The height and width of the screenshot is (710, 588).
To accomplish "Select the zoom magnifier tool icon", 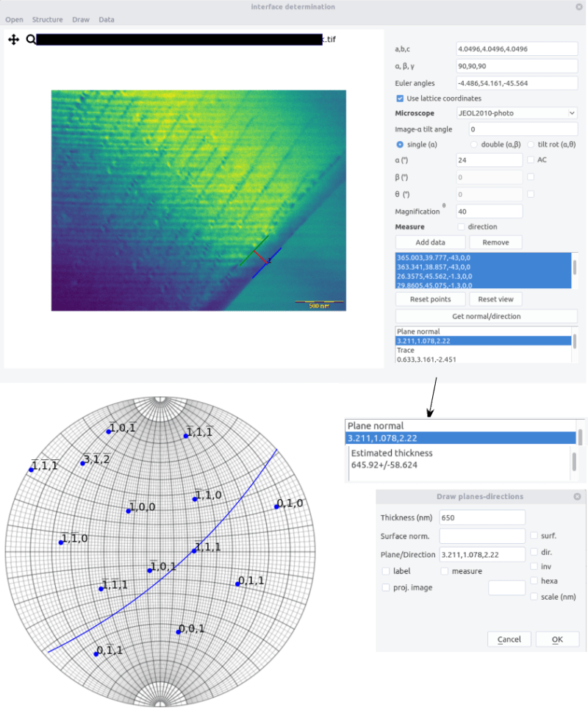I will coord(30,40).
